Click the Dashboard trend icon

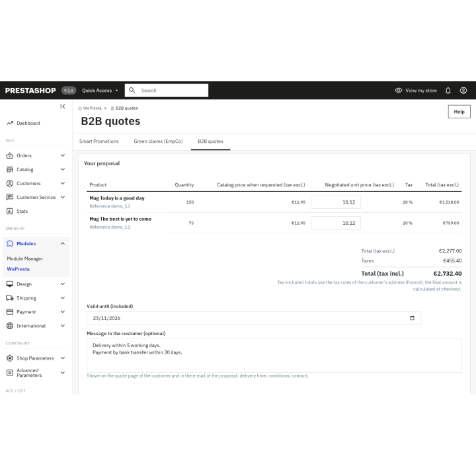(10, 123)
